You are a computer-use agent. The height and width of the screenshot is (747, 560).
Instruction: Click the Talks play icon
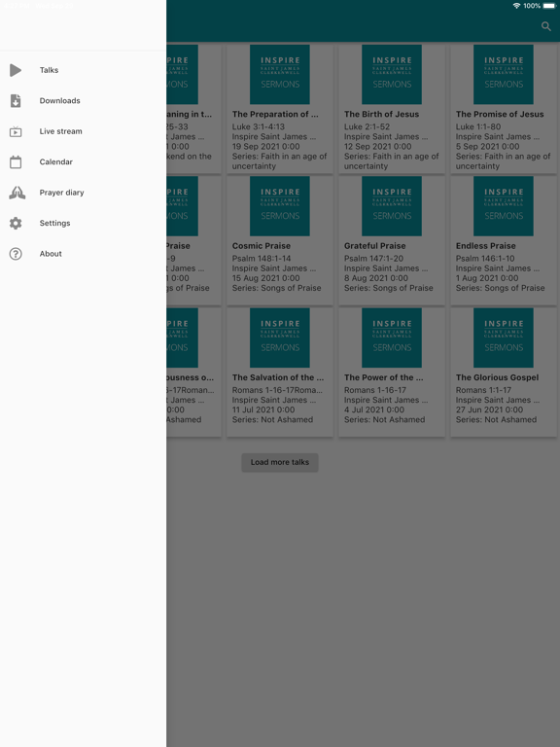point(16,70)
